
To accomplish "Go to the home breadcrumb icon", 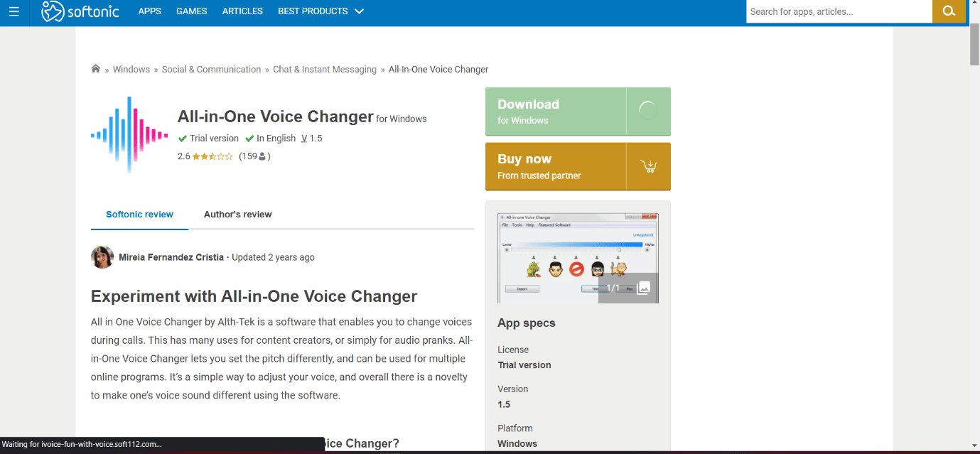I will pyautogui.click(x=96, y=69).
